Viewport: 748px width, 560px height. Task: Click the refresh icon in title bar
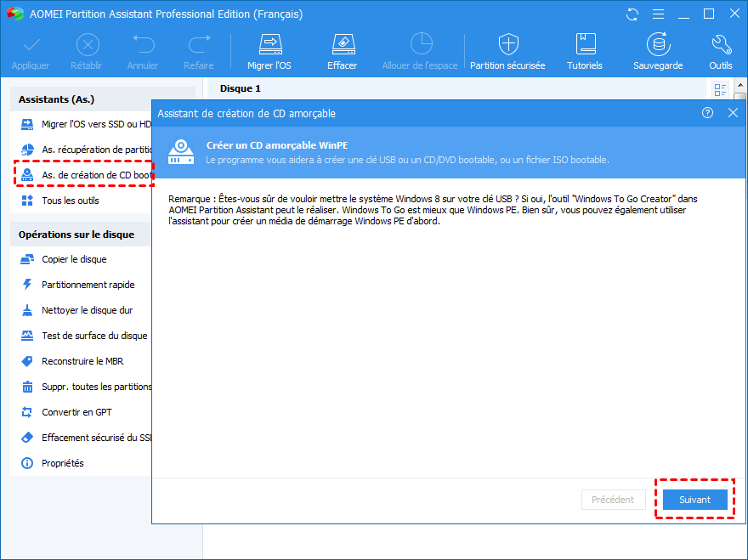[x=632, y=14]
